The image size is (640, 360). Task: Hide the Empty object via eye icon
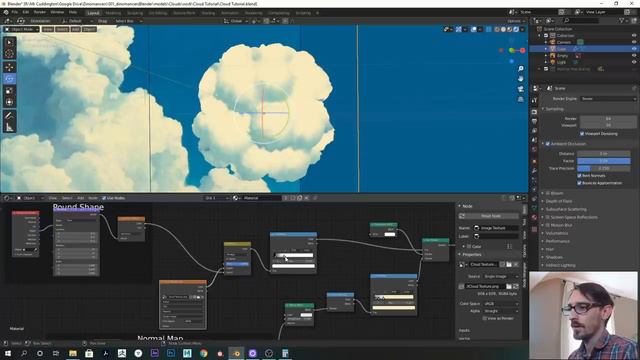634,55
